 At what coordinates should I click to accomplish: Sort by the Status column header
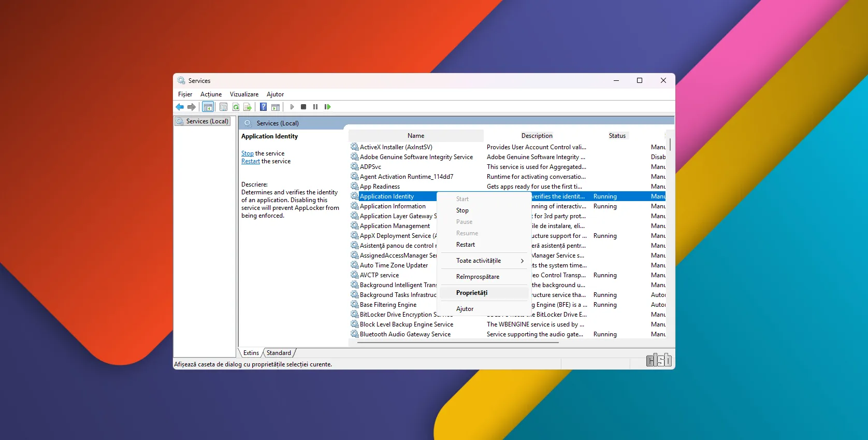(617, 136)
